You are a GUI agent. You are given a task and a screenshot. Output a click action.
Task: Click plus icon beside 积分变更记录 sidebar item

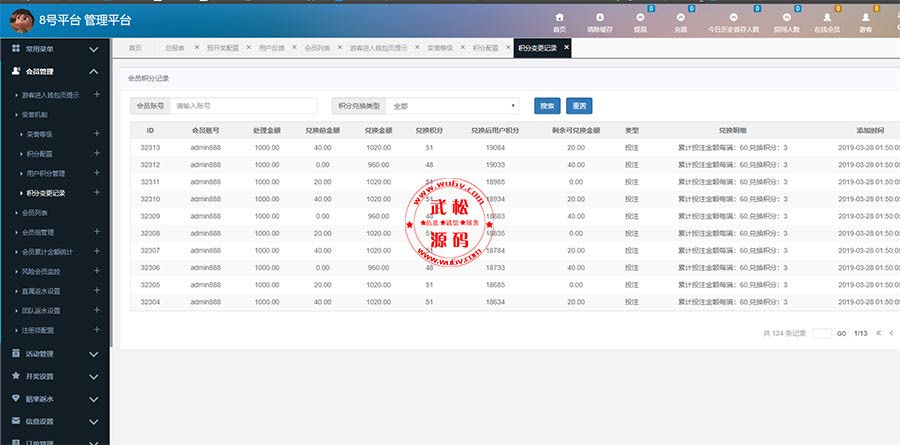coord(97,192)
